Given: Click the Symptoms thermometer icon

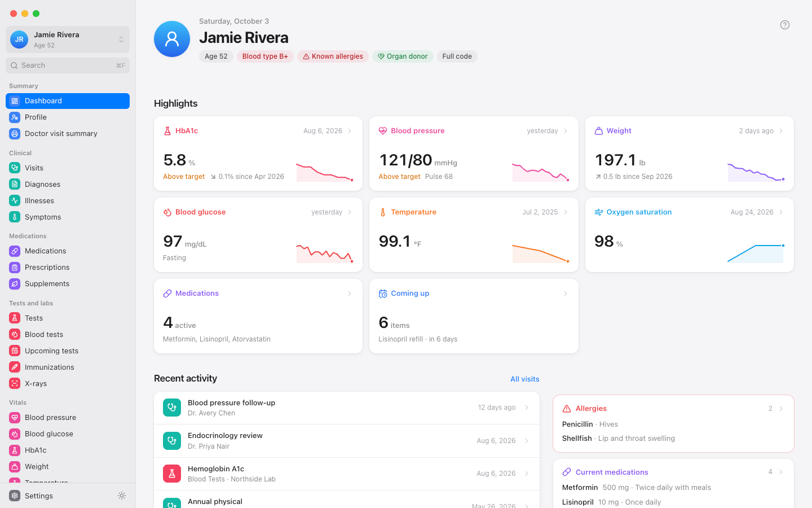Looking at the screenshot, I should pyautogui.click(x=15, y=217).
